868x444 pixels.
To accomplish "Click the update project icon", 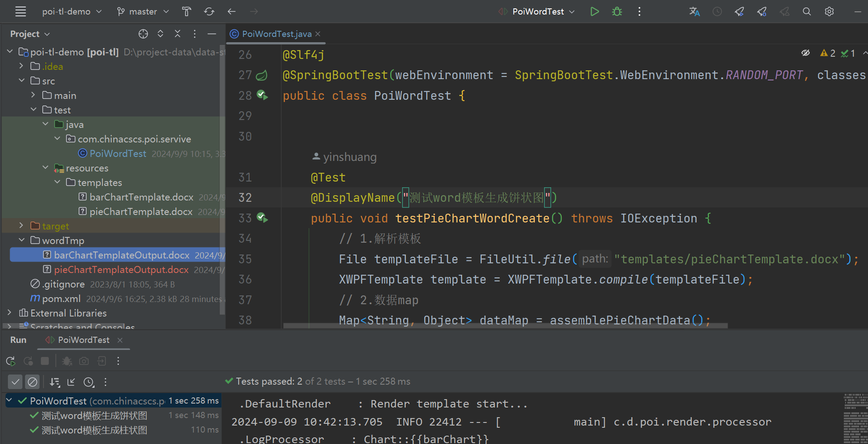I will click(187, 11).
